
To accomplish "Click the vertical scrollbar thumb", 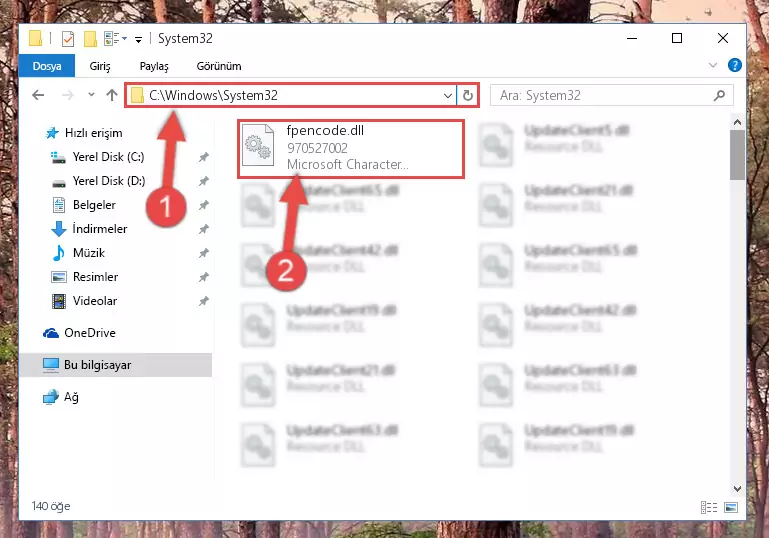I will tap(737, 155).
